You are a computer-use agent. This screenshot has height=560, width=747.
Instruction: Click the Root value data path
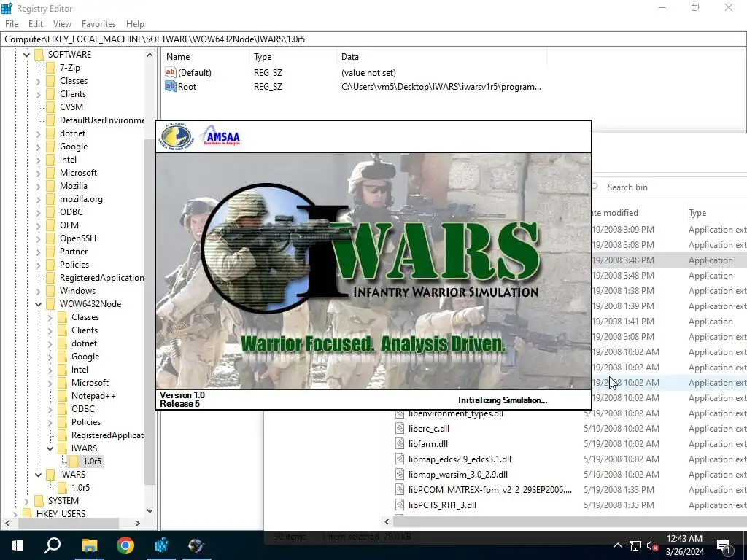[x=441, y=87]
